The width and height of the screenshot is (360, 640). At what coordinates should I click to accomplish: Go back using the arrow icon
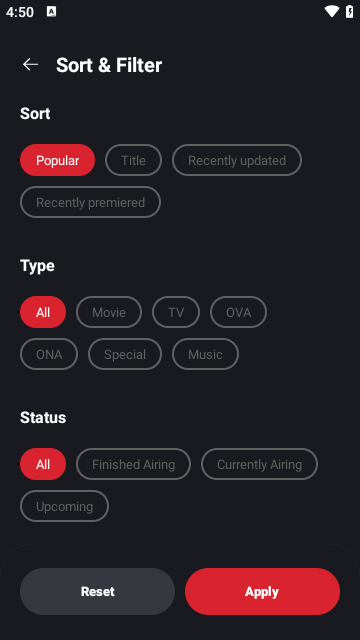pyautogui.click(x=30, y=64)
